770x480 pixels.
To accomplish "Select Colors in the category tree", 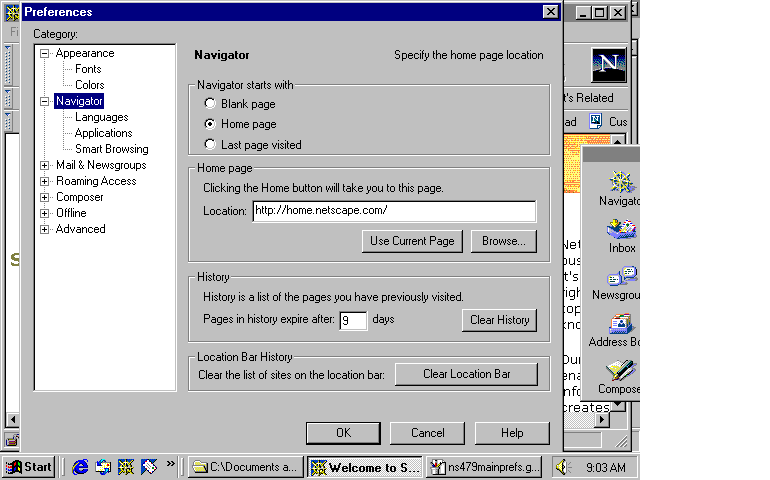I will click(89, 85).
